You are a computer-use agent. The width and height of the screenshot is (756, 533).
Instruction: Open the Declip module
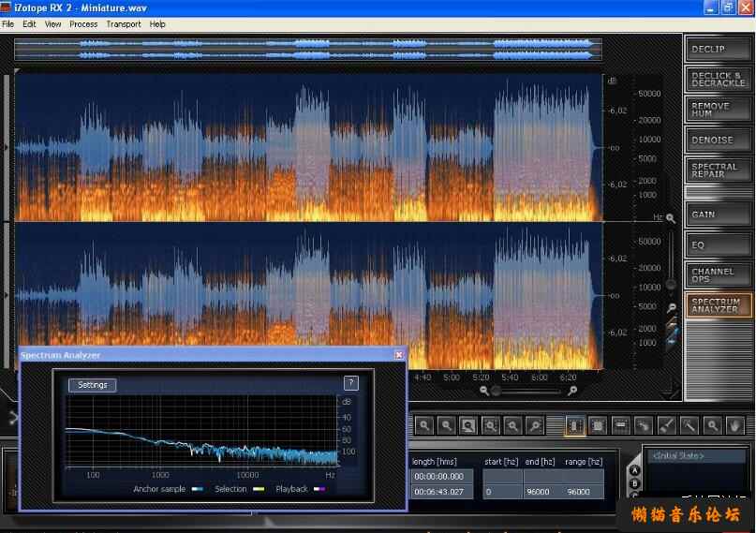(719, 49)
